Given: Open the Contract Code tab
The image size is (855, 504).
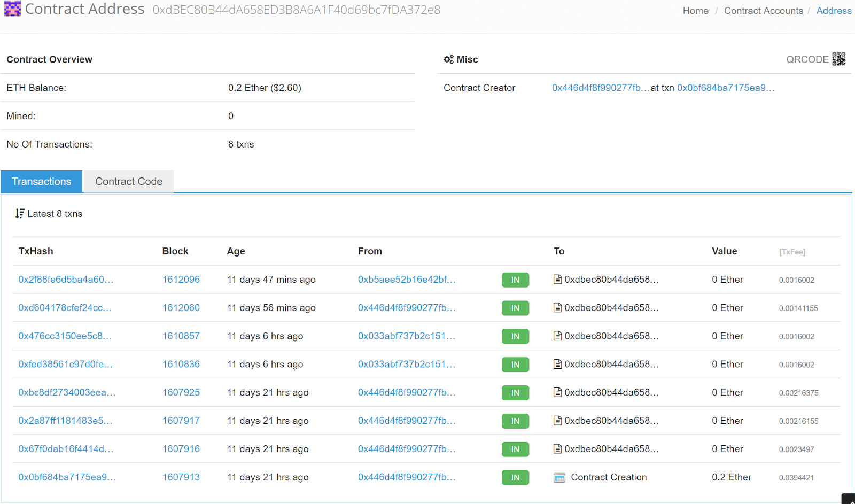Looking at the screenshot, I should tap(129, 182).
